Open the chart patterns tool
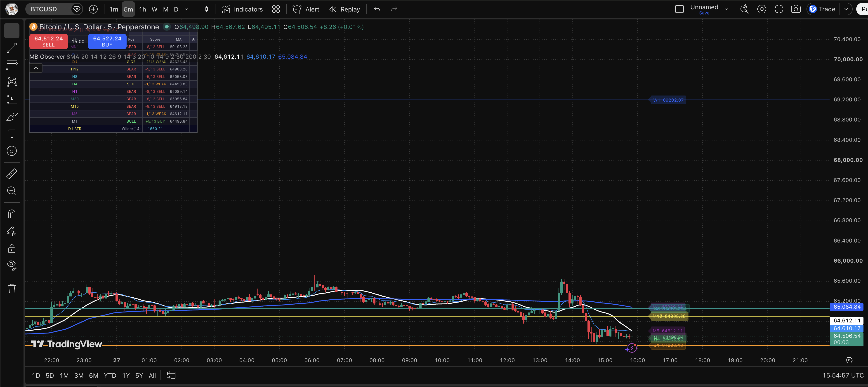The width and height of the screenshot is (868, 387). (12, 82)
